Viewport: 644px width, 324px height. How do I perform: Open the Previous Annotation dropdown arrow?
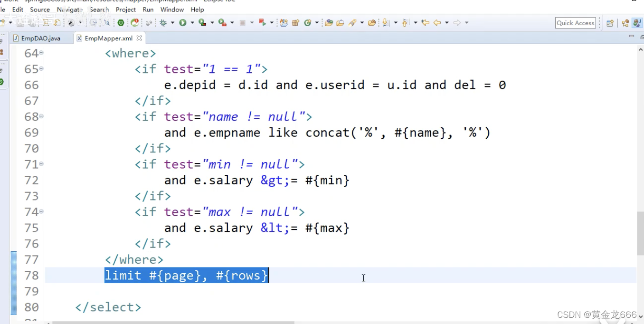[x=416, y=23]
